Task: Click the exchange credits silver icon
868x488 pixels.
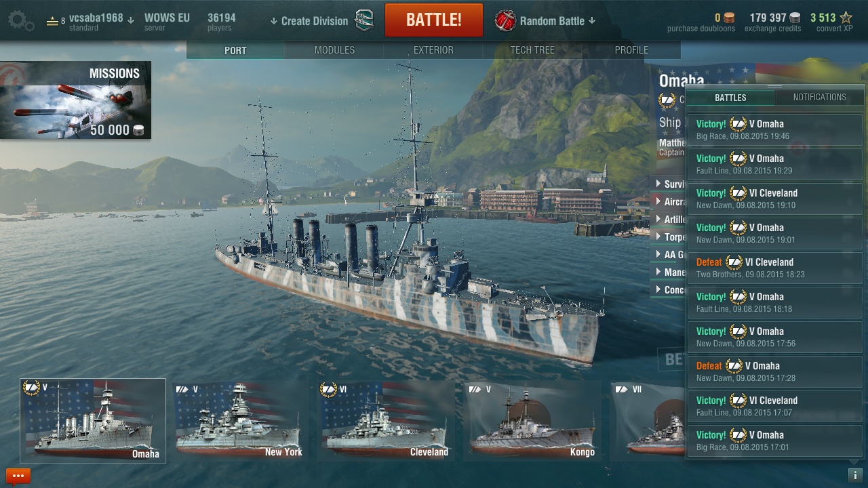Action: click(795, 18)
